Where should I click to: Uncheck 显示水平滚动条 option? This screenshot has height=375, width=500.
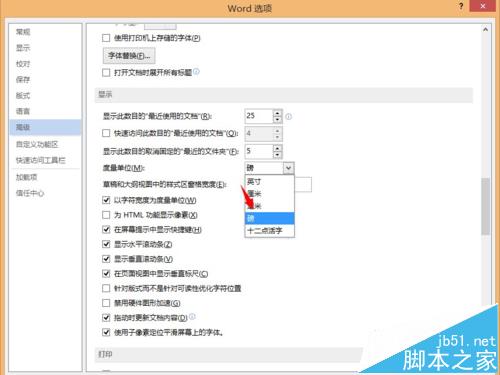(106, 244)
